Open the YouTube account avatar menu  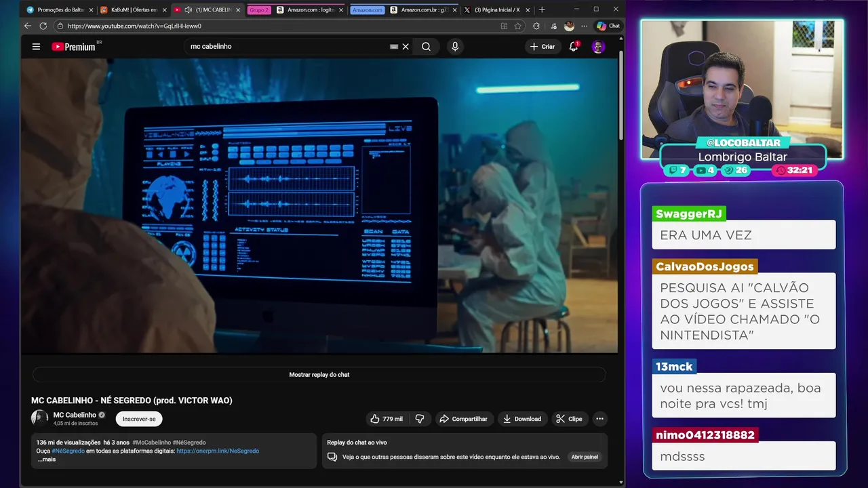[598, 47]
